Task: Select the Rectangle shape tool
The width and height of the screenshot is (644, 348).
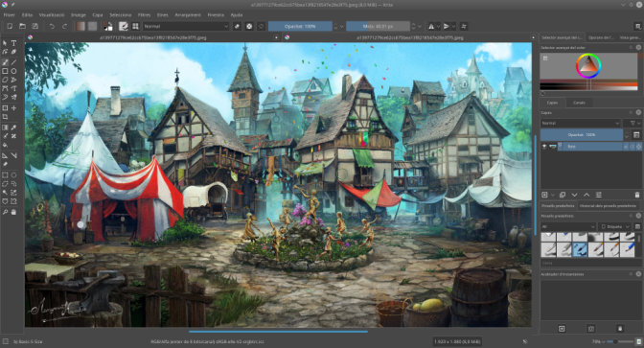Action: click(x=5, y=71)
